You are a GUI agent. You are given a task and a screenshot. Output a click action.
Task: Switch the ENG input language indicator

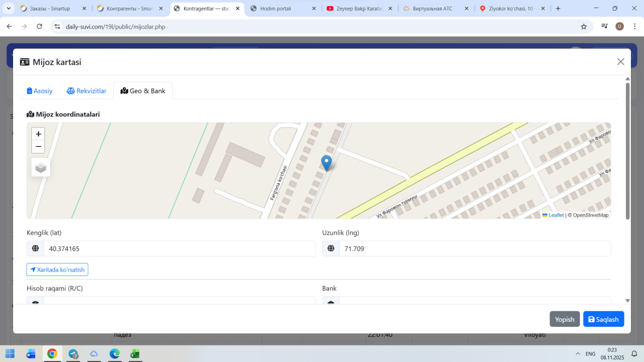(x=591, y=354)
